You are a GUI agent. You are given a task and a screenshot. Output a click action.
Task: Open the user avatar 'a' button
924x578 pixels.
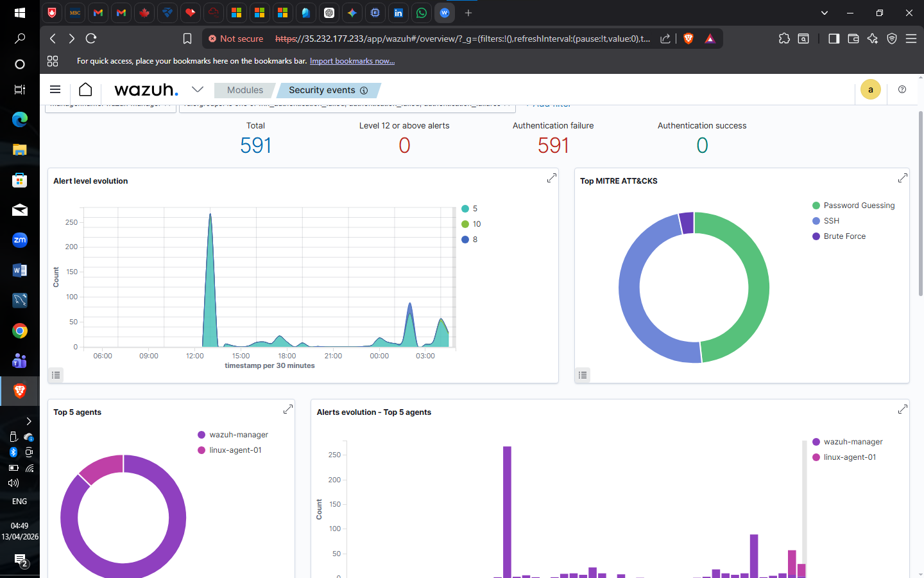[871, 90]
